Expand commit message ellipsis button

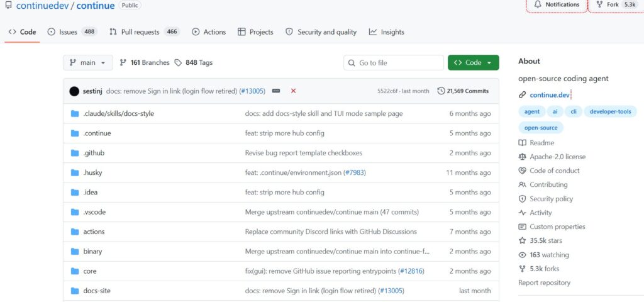(276, 91)
